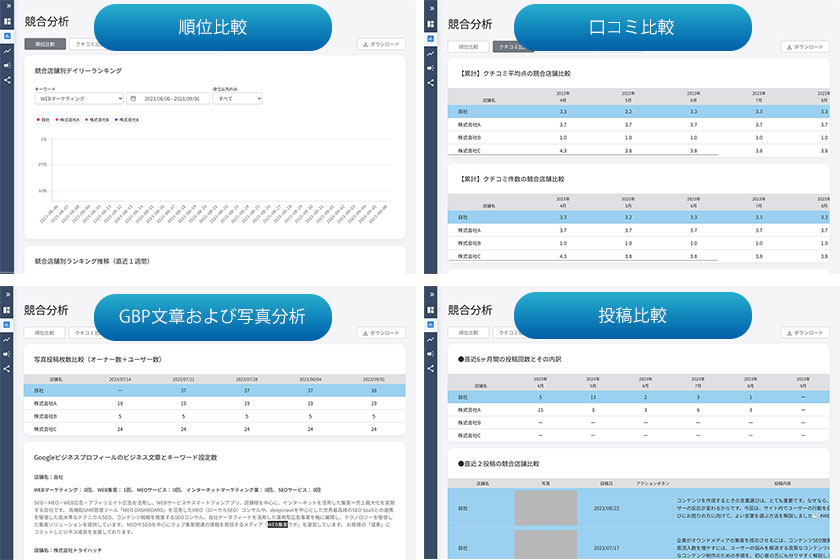Select 自社 row in クチコミ平均点 table

tap(639, 111)
